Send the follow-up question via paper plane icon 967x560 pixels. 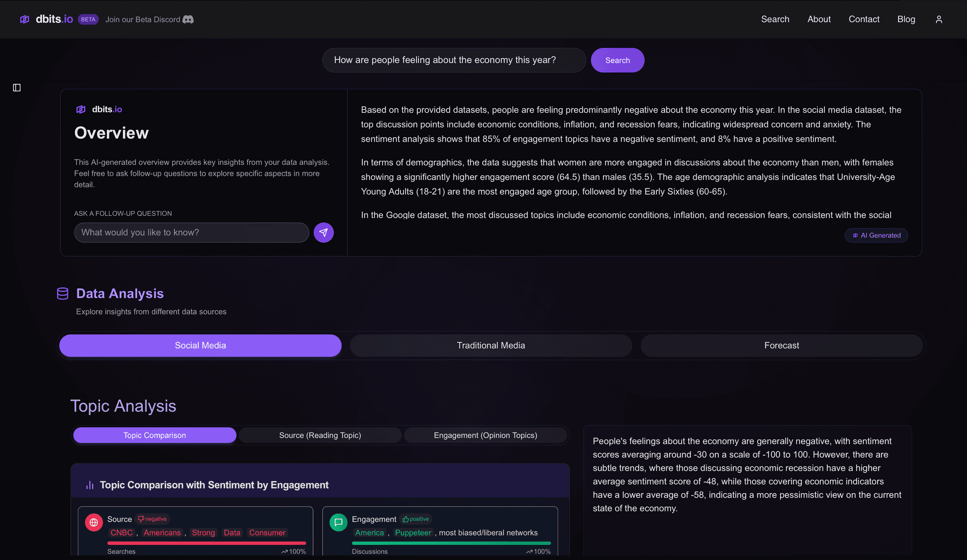323,232
